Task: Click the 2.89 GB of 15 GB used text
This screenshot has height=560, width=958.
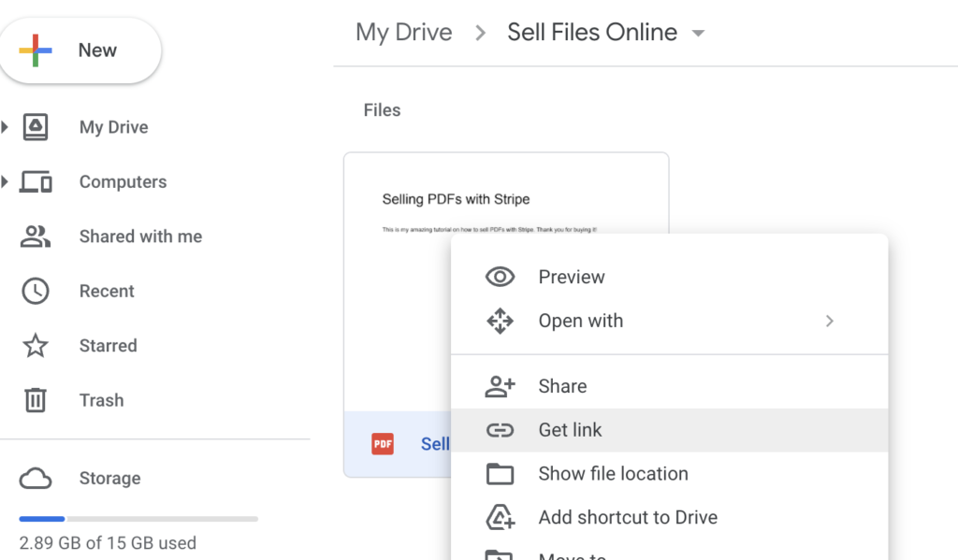Action: [x=108, y=543]
